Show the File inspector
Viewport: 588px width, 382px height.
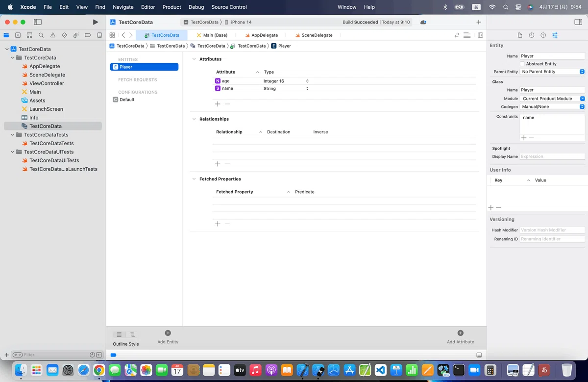520,35
